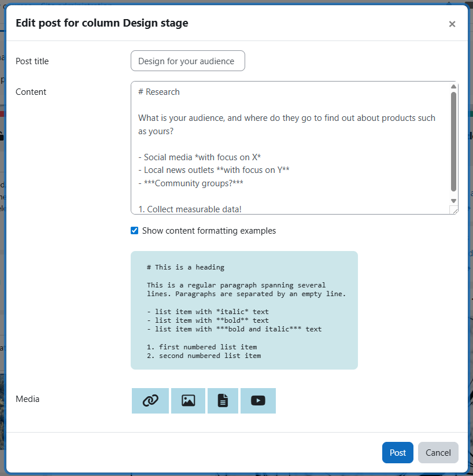473x476 pixels.
Task: Cancel editing the Design stage post
Action: pyautogui.click(x=438, y=452)
